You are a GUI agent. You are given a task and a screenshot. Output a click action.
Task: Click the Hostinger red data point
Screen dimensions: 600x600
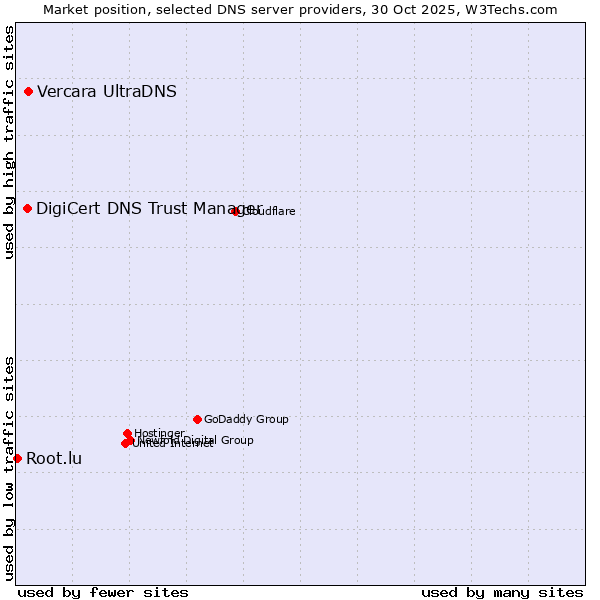[127, 434]
